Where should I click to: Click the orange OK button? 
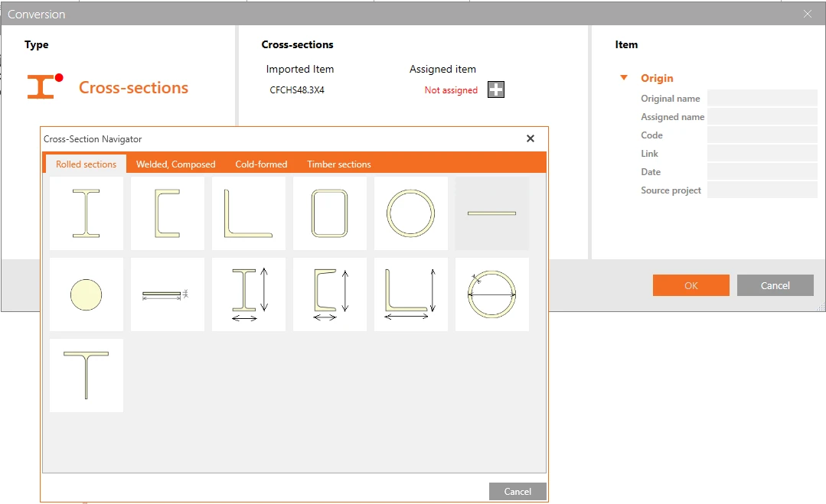coord(691,285)
